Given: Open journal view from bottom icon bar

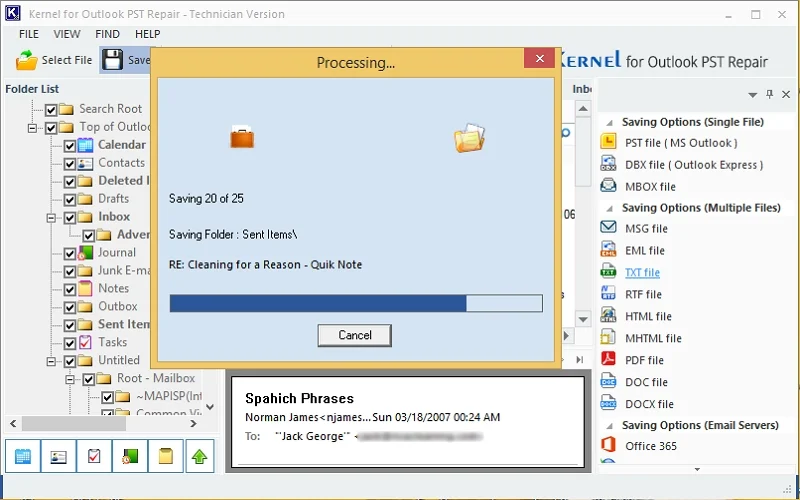Looking at the screenshot, I should tap(130, 456).
